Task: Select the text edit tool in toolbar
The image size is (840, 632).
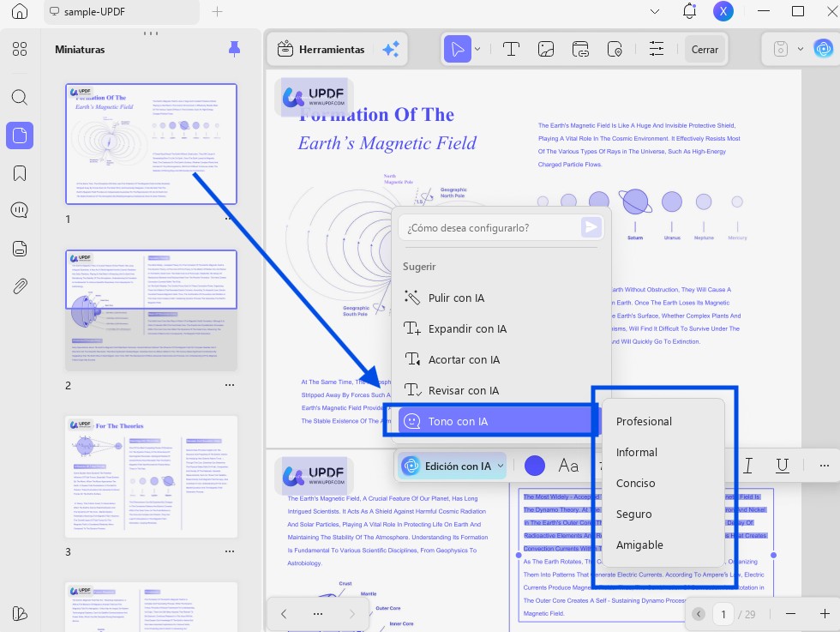Action: click(x=511, y=50)
